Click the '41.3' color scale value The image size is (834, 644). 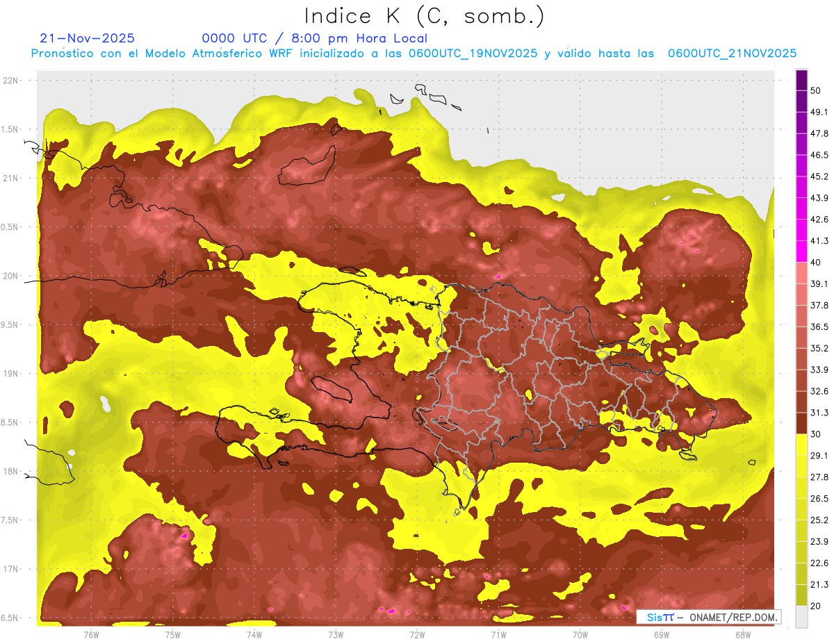click(819, 241)
